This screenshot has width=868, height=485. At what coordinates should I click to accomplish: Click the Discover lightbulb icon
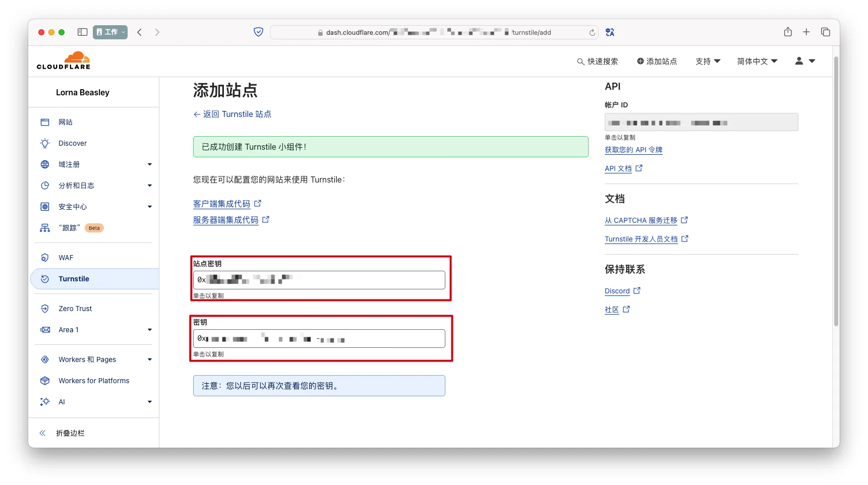[x=45, y=143]
